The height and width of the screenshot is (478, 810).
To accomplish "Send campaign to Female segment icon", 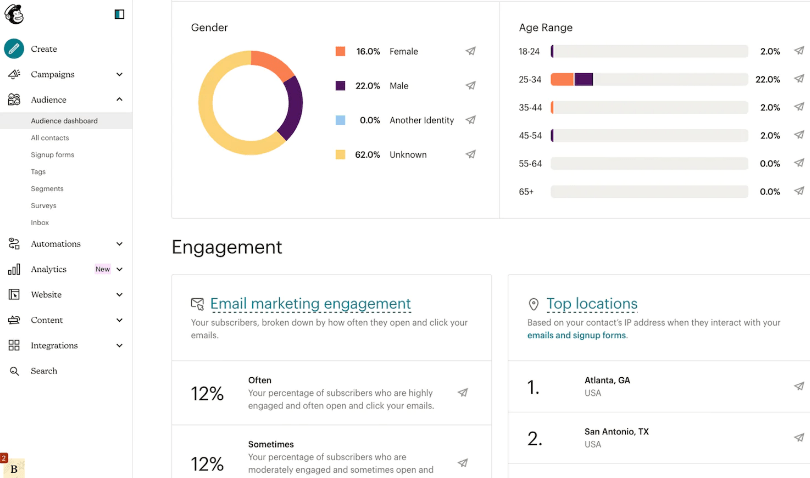I will pos(470,51).
